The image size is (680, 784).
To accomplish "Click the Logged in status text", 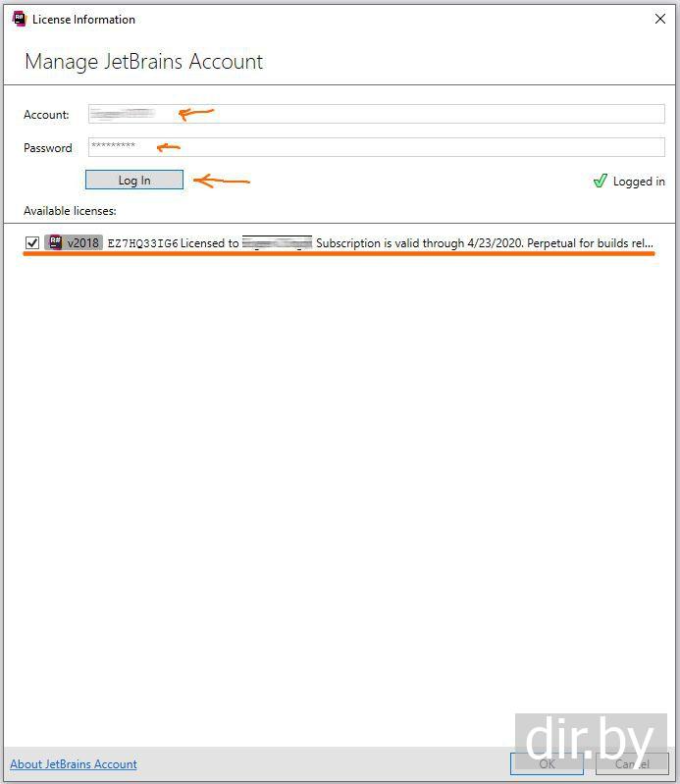I will (x=639, y=182).
